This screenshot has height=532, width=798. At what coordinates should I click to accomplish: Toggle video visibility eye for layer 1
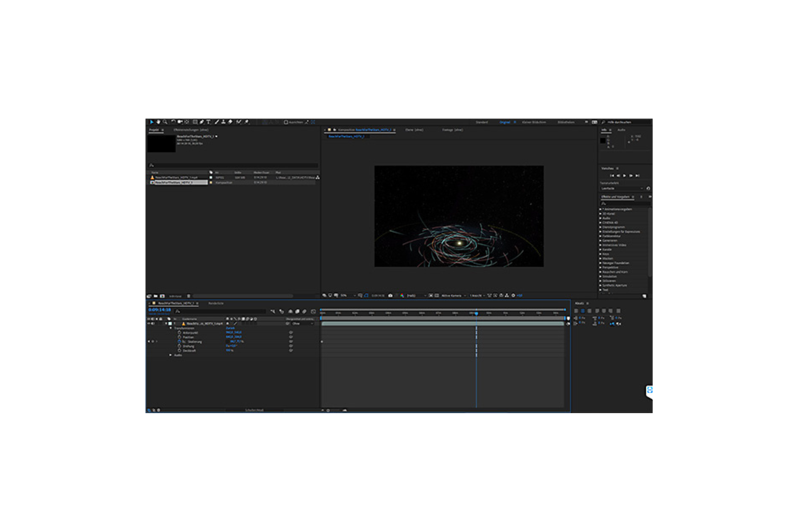149,323
